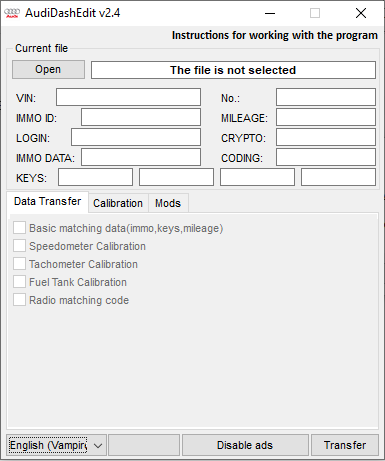Click the Transfer button
The height and width of the screenshot is (461, 385).
345,445
